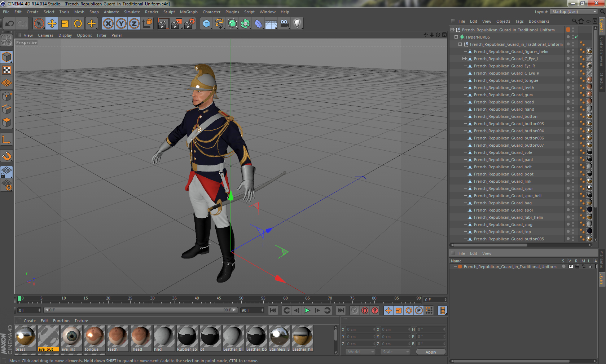Click the coordinate system icon
Screen dimensions: 606x364
147,24
